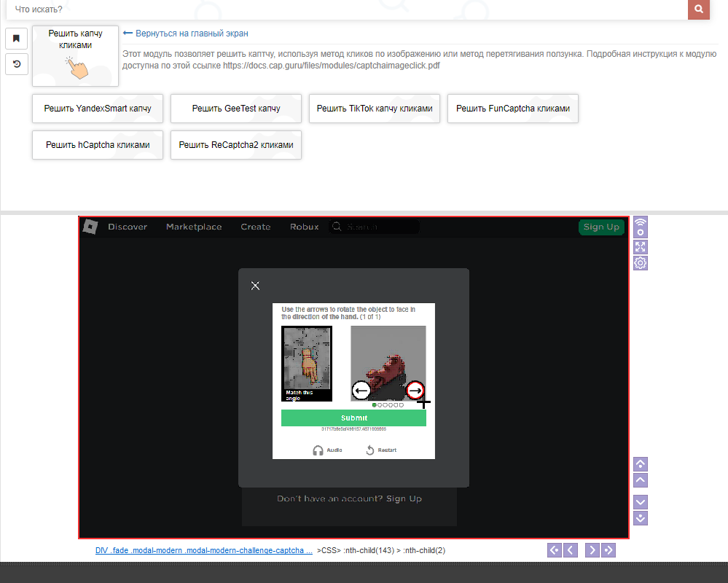The image size is (728, 583).
Task: Open the Discover menu item
Action: click(128, 227)
